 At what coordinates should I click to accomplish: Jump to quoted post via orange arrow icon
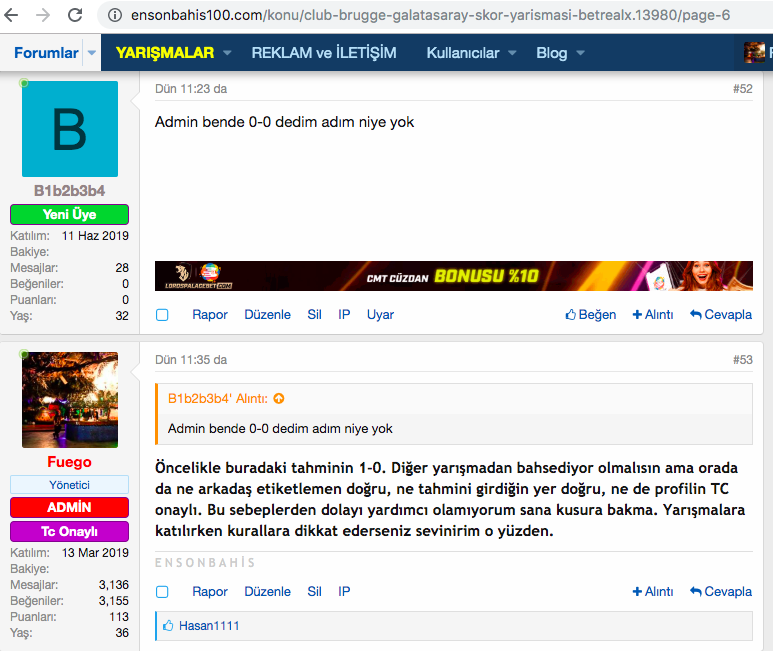tap(279, 398)
